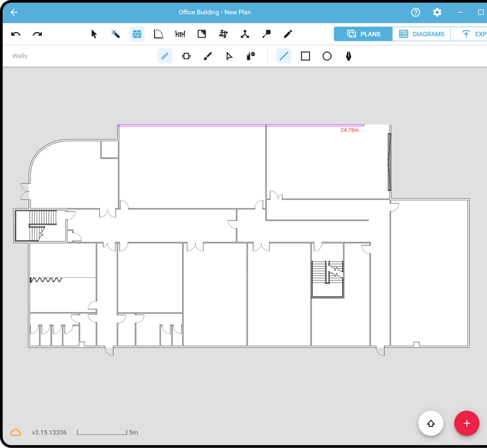Viewport: 487px width, 448px height.
Task: Open the Walls brick tool
Action: tap(137, 34)
